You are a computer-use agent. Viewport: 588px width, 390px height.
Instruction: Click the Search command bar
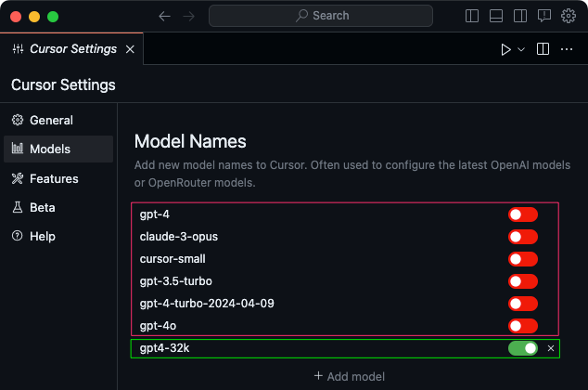point(321,16)
